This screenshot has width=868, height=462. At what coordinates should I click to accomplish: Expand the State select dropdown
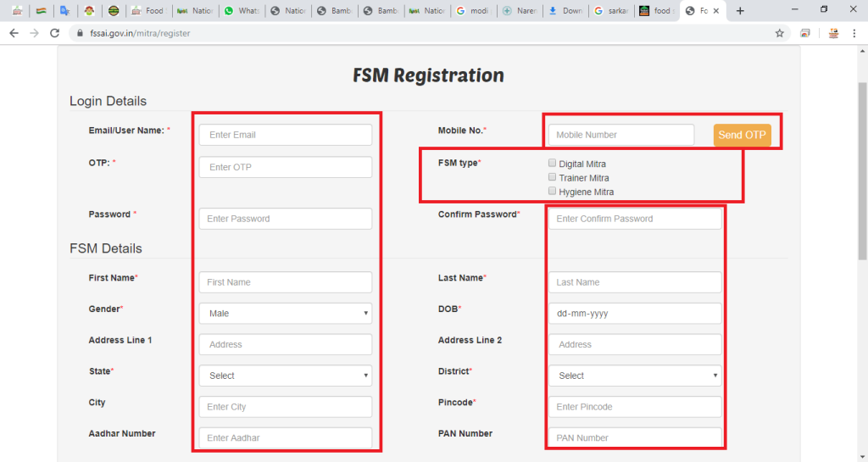tap(286, 376)
